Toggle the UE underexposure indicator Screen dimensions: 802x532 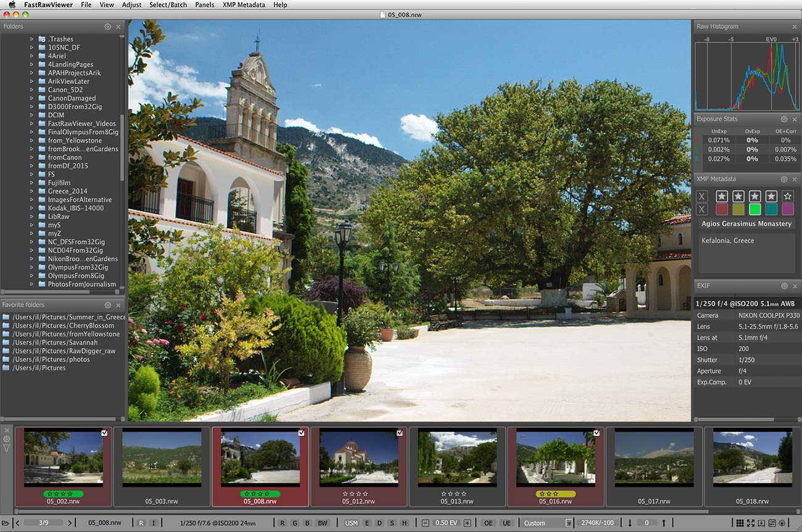507,523
